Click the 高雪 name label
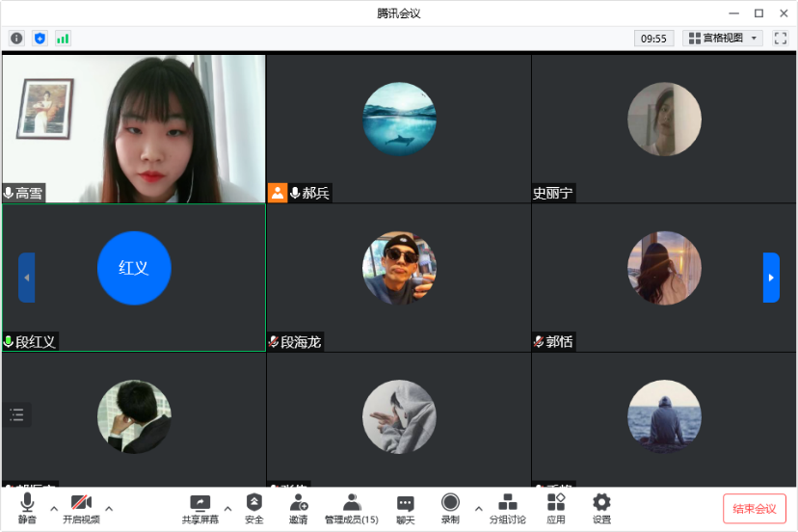 pyautogui.click(x=29, y=193)
